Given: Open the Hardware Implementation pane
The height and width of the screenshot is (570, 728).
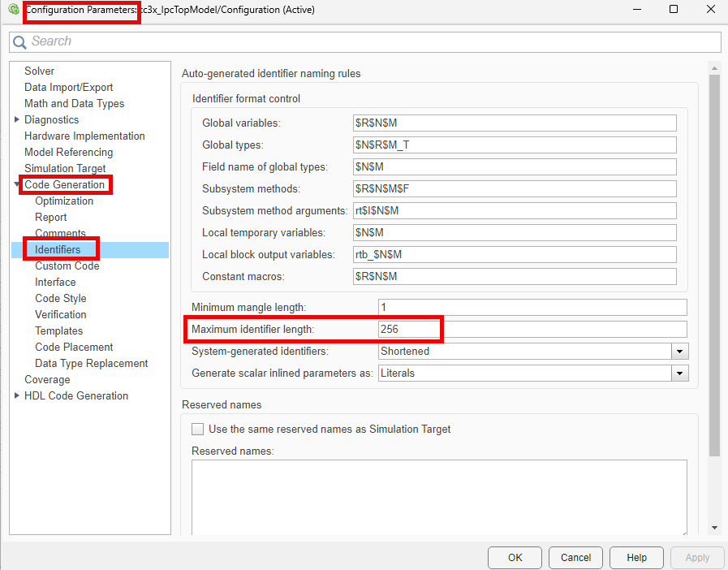Looking at the screenshot, I should coord(84,136).
